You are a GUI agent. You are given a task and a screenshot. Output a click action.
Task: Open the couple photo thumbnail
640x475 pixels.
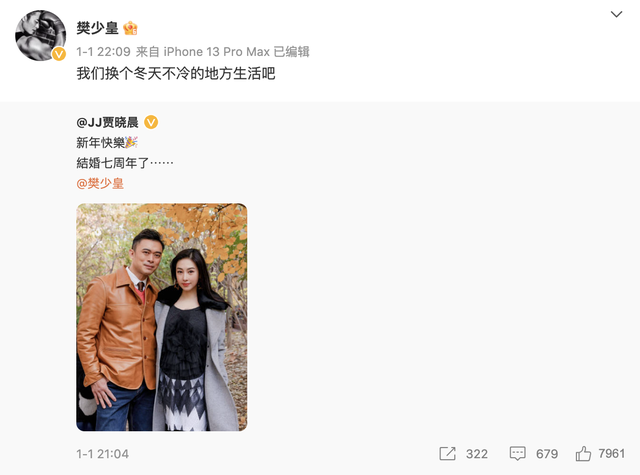pyautogui.click(x=162, y=317)
